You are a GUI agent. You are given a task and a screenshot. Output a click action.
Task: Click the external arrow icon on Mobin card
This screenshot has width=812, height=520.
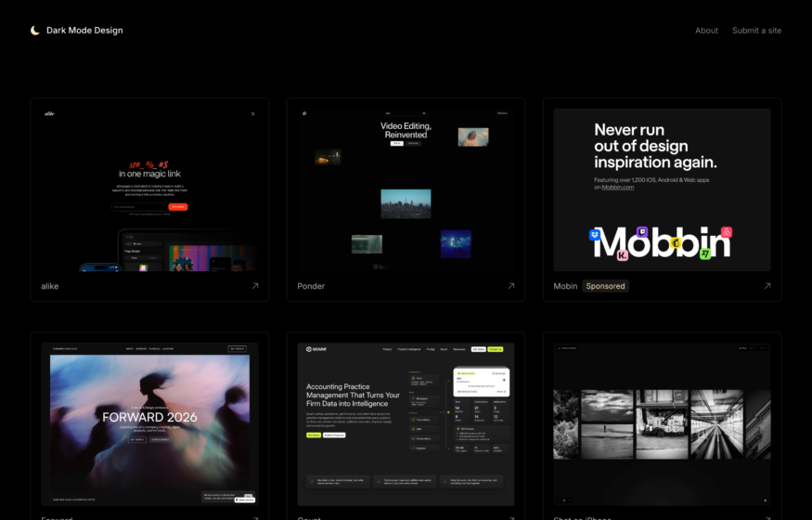tap(767, 286)
